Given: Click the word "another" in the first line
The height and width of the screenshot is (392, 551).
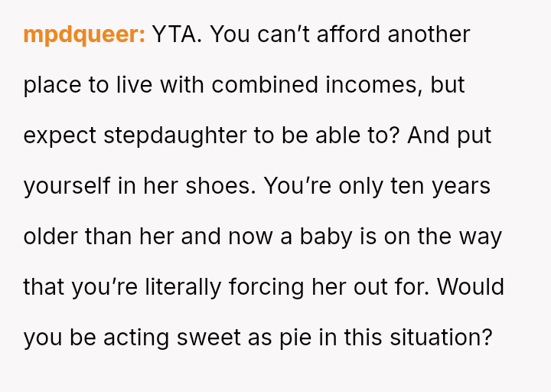Looking at the screenshot, I should click(x=429, y=34).
